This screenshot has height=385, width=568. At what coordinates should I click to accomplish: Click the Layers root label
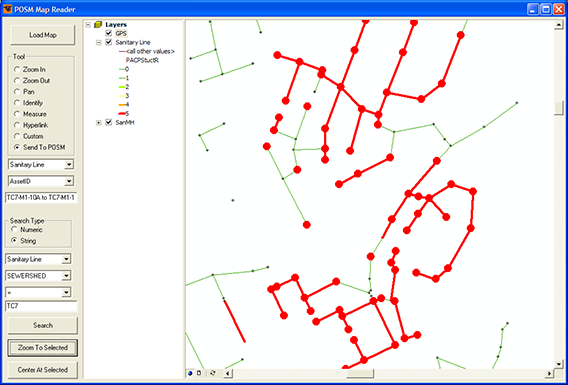click(x=116, y=25)
